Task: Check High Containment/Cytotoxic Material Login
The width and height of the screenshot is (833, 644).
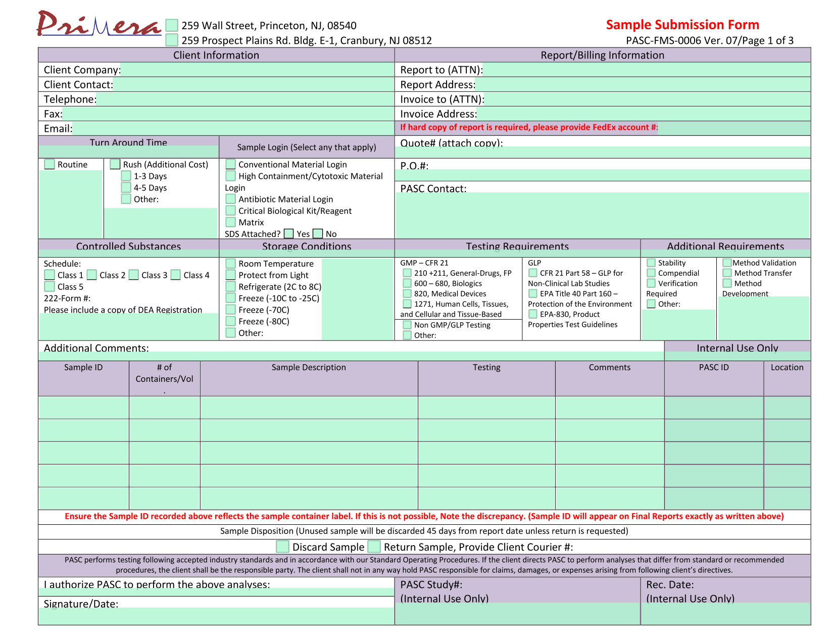Action: pyautogui.click(x=230, y=176)
